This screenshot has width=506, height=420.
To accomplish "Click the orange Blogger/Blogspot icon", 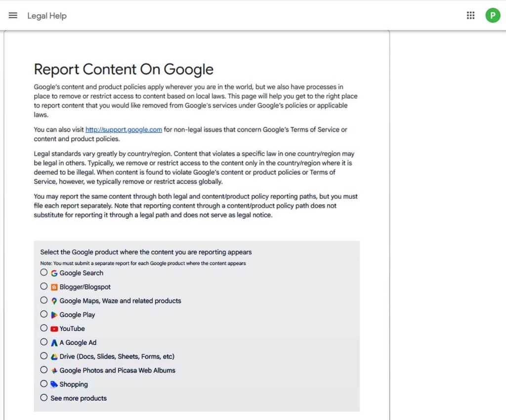I will 53,287.
